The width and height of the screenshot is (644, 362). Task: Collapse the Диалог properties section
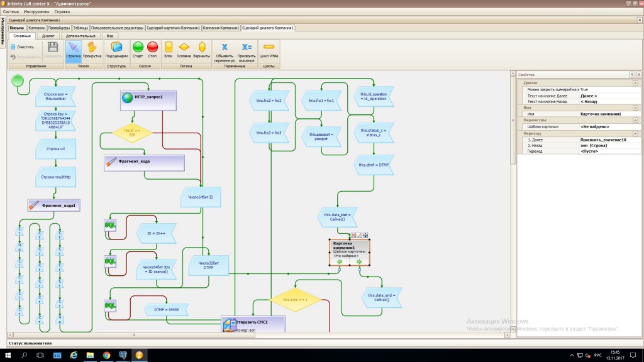pos(635,83)
